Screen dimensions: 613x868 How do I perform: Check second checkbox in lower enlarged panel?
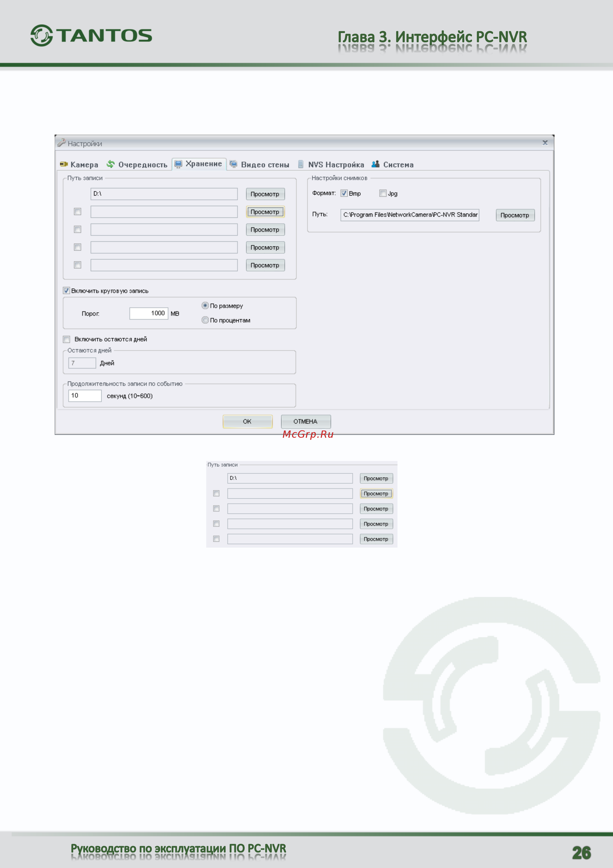217,508
